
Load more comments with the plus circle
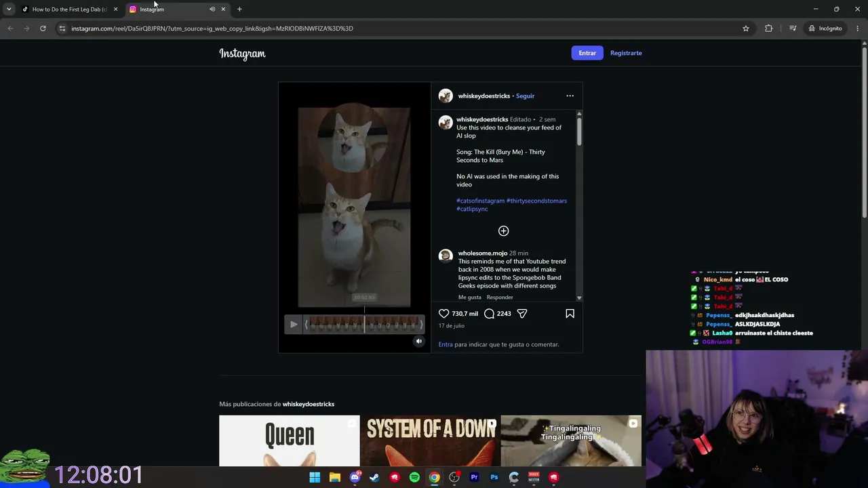503,231
